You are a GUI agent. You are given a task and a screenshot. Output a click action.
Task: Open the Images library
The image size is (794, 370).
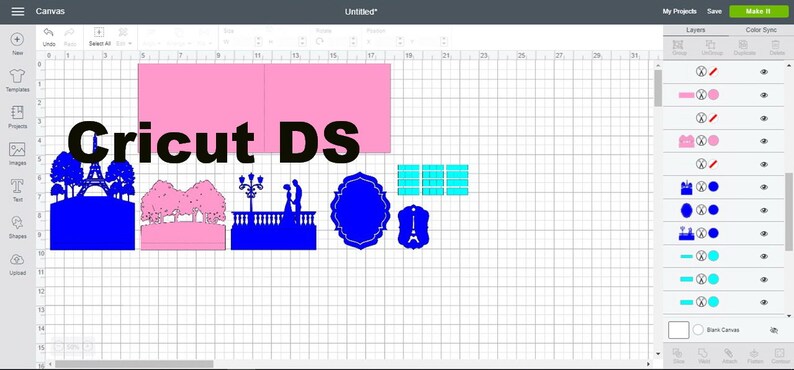17,149
